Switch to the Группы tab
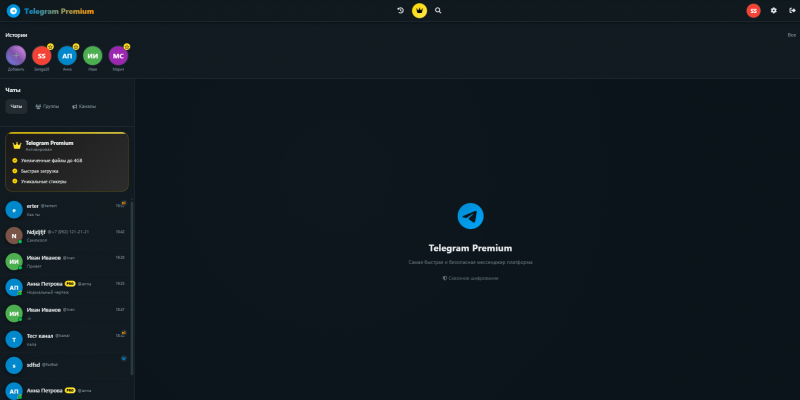This screenshot has height=400, width=800. tap(47, 107)
